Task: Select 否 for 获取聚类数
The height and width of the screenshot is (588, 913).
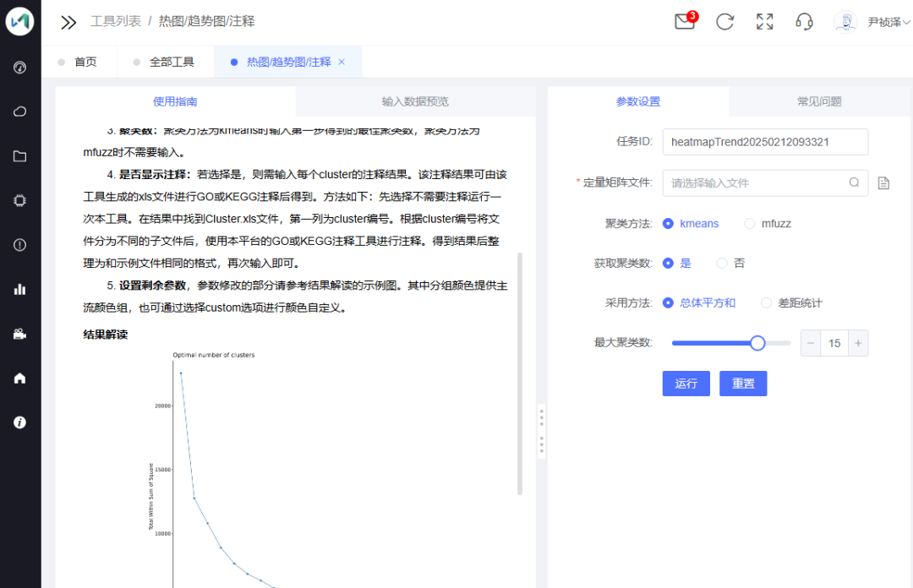Action: pyautogui.click(x=730, y=263)
